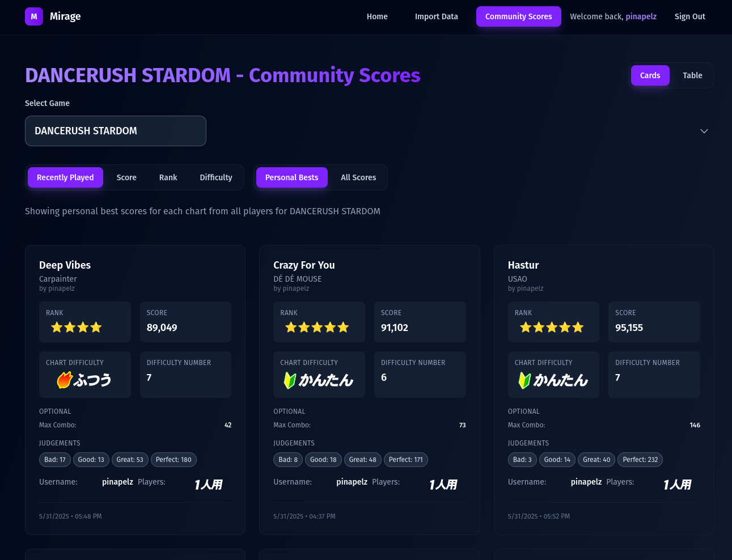
Task: Select Cards view mode
Action: point(650,75)
